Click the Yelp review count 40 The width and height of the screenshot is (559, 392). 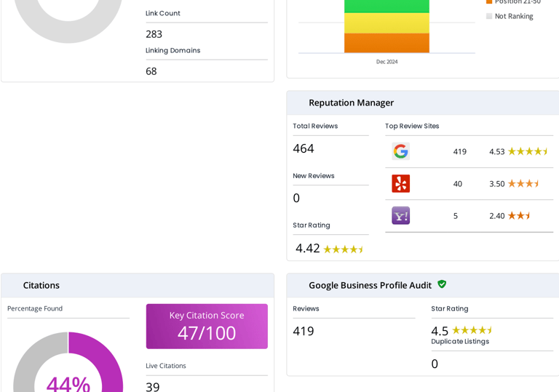point(458,184)
